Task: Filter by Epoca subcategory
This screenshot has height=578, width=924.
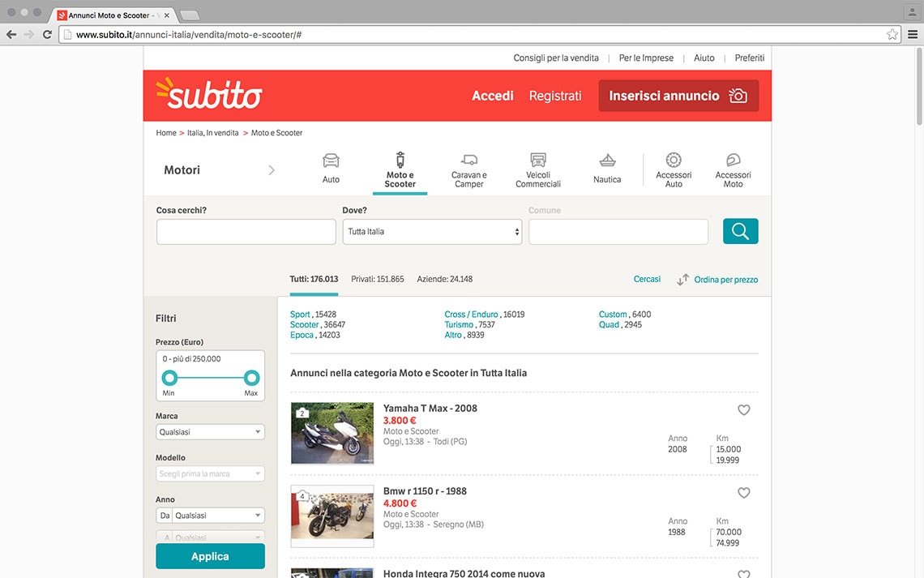Action: pyautogui.click(x=302, y=336)
